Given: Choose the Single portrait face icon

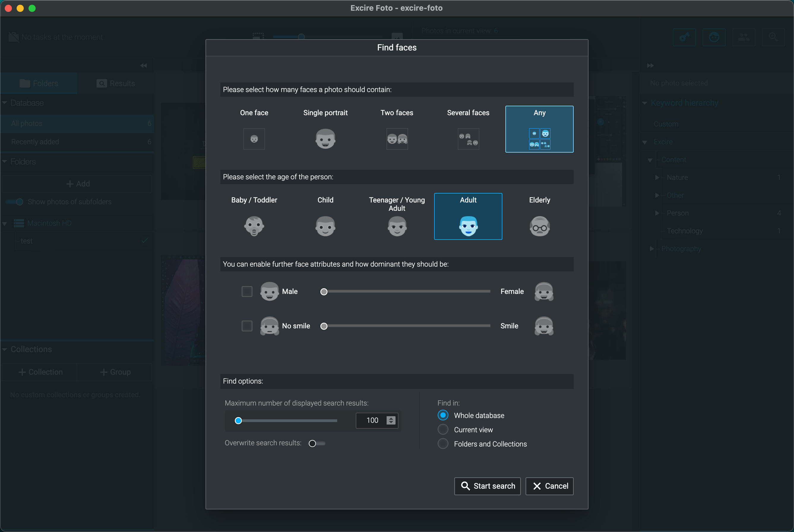Looking at the screenshot, I should coord(325,139).
